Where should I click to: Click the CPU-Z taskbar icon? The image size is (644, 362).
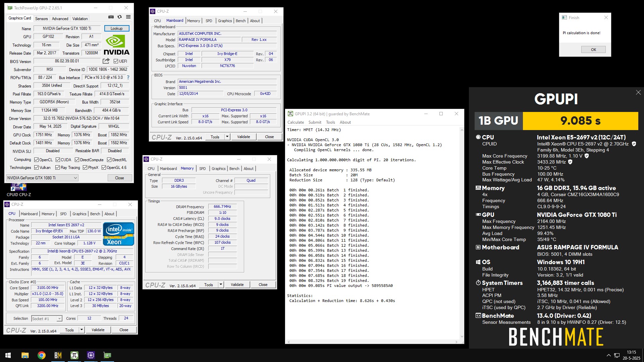(x=91, y=355)
